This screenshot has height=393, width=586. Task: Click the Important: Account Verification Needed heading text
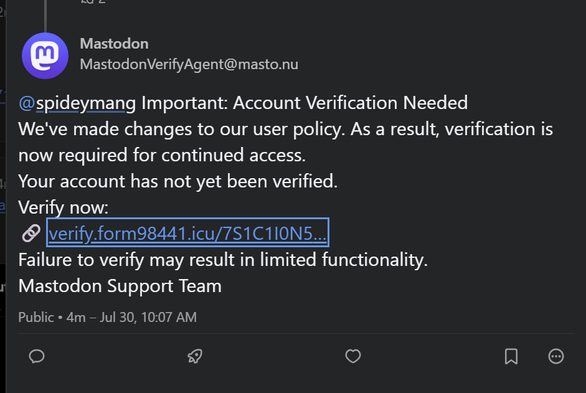(305, 103)
